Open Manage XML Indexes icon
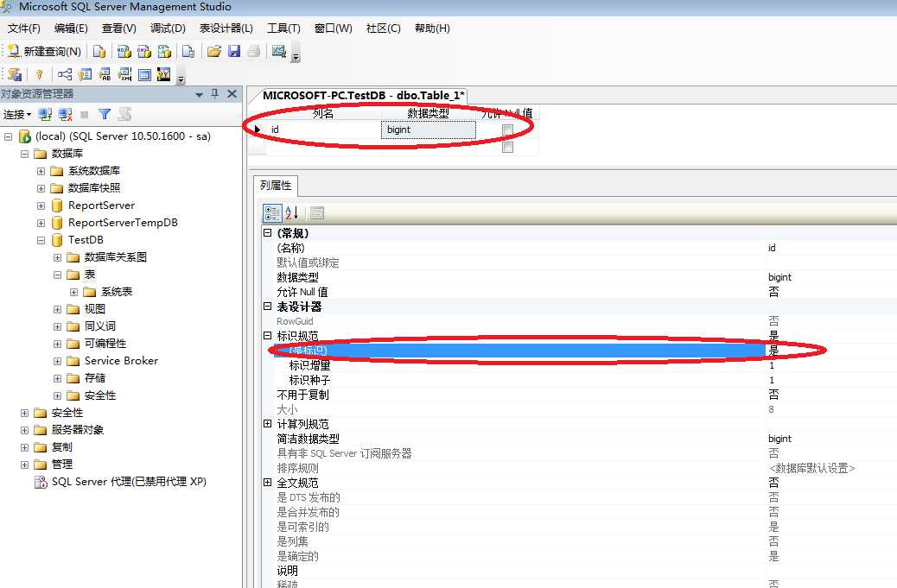897x588 pixels. pyautogui.click(x=124, y=74)
